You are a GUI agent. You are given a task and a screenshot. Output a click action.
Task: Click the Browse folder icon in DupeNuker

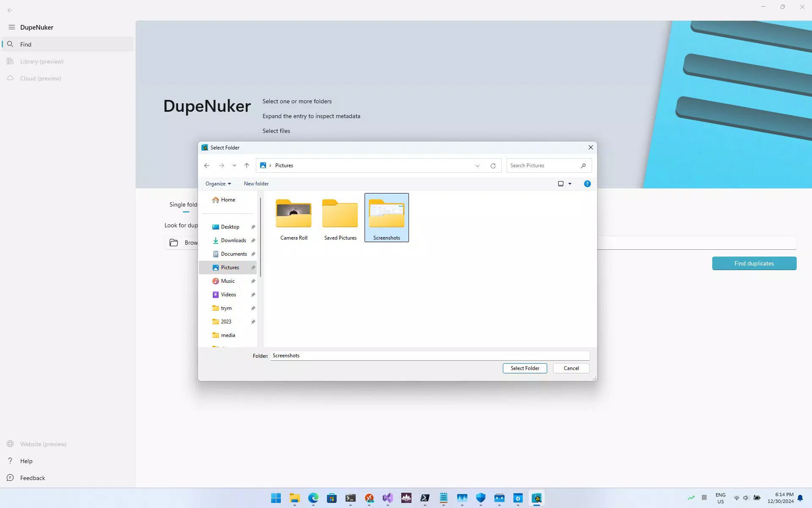174,243
